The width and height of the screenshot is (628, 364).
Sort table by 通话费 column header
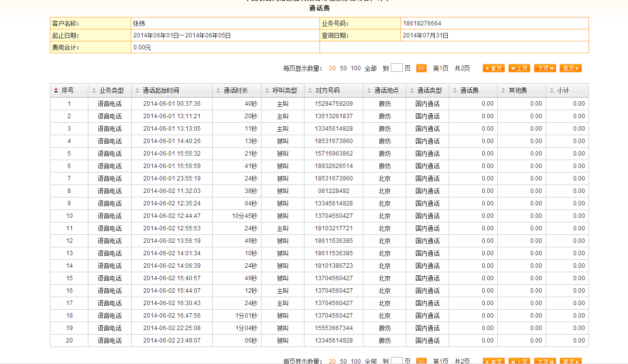(469, 91)
